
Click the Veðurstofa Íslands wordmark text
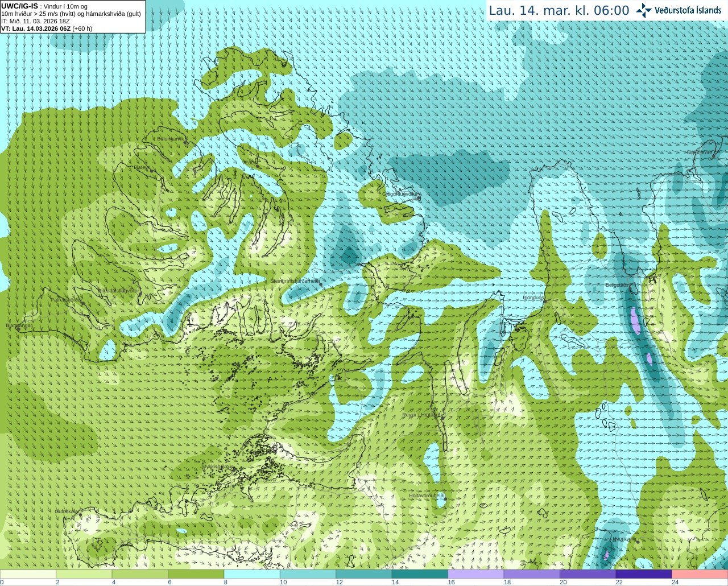tap(688, 10)
